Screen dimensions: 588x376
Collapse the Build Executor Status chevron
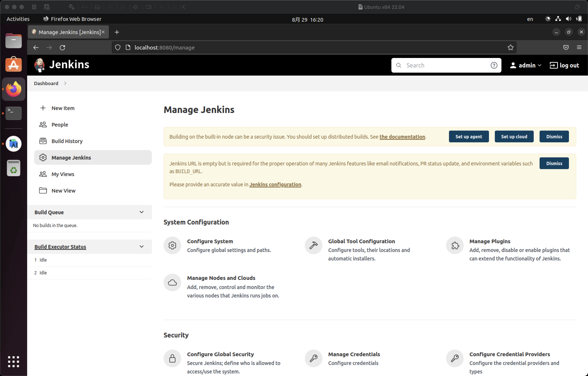141,246
